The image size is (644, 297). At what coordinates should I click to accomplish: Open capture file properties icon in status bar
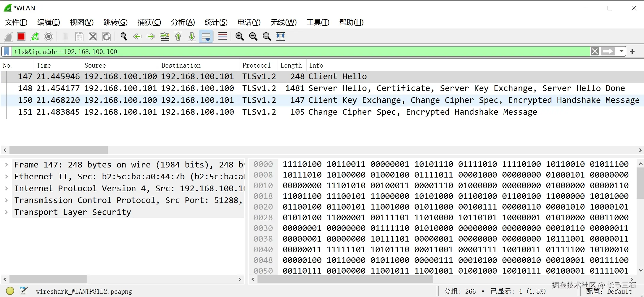click(x=24, y=291)
